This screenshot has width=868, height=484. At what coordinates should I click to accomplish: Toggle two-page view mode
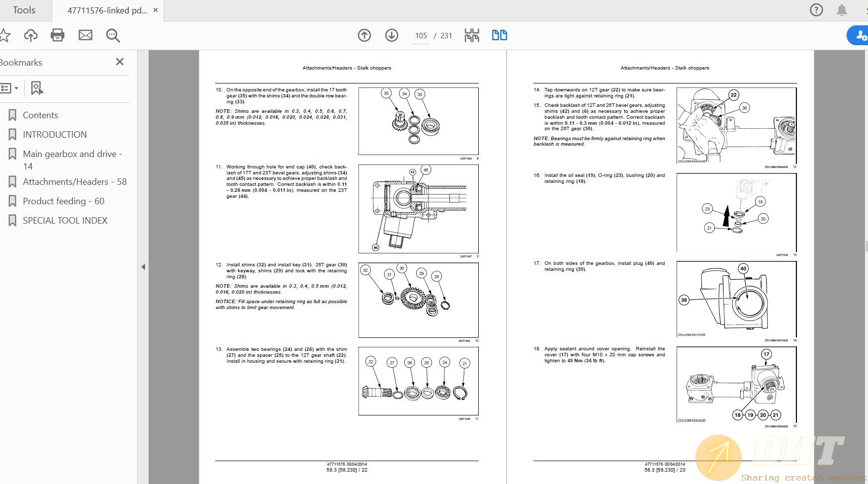[499, 35]
